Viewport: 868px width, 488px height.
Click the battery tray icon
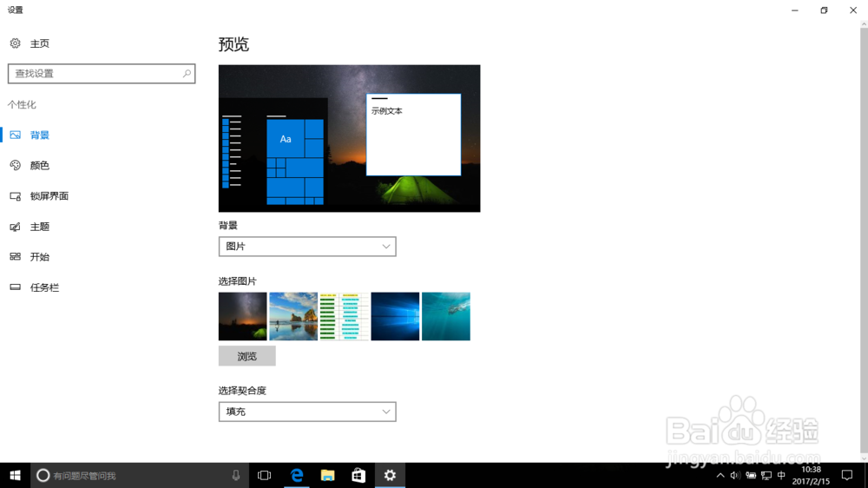click(751, 475)
